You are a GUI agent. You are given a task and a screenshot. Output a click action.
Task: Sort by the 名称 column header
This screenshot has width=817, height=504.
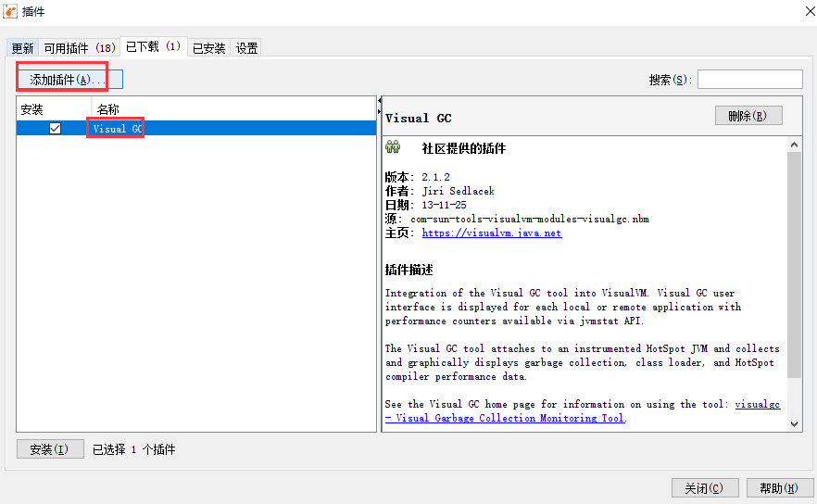pyautogui.click(x=233, y=109)
